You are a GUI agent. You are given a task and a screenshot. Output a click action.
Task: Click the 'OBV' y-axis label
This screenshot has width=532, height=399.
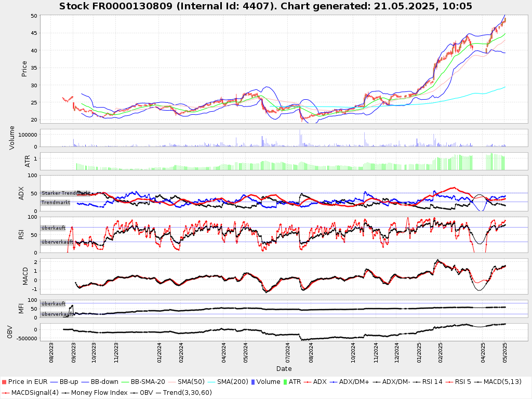tap(9, 332)
